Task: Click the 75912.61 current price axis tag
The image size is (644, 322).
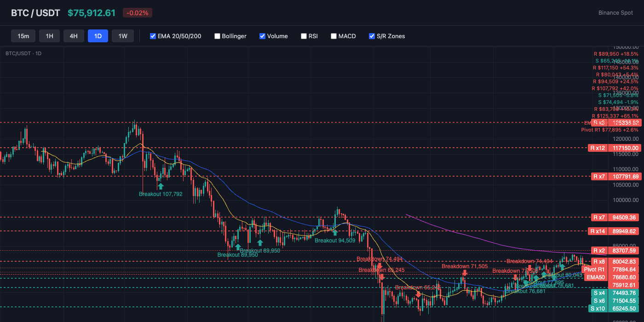Action: (624, 285)
